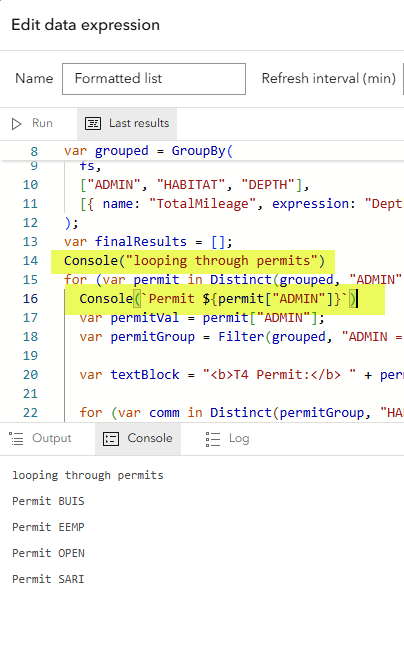Click the Run play triangle icon

[16, 124]
